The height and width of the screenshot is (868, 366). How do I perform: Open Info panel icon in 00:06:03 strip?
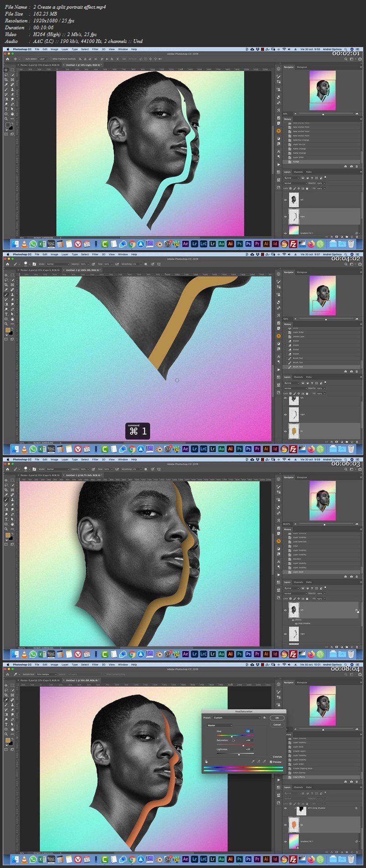click(x=278, y=479)
